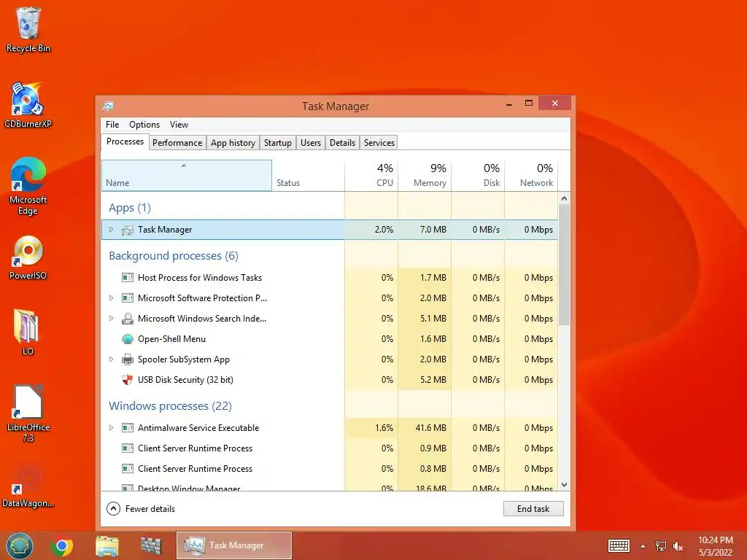Click the Task Manager taskbar button
The height and width of the screenshot is (560, 747).
(234, 545)
